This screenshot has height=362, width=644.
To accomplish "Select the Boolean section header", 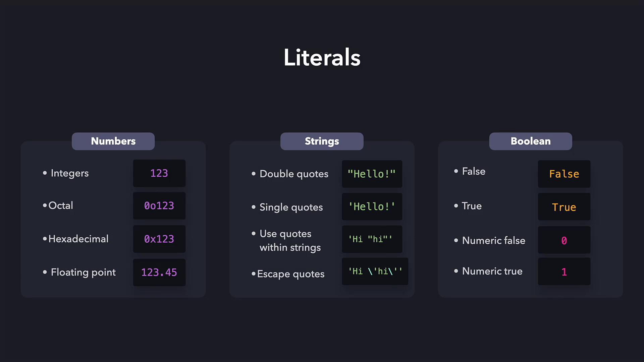I will [x=530, y=141].
